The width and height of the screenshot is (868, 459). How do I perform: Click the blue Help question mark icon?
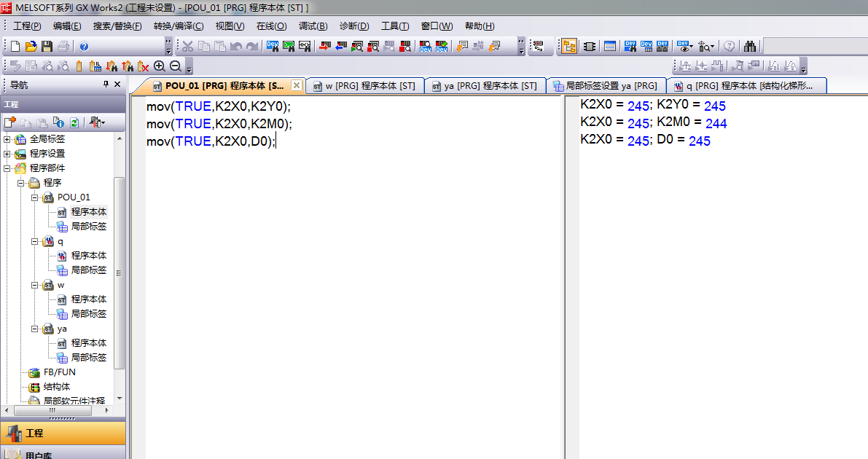[84, 47]
